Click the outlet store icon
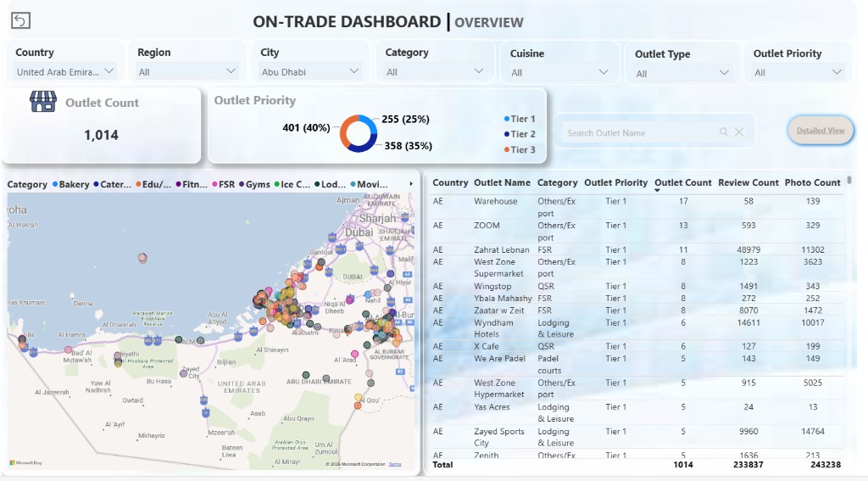Viewport: 868px width, 481px height. tap(43, 102)
